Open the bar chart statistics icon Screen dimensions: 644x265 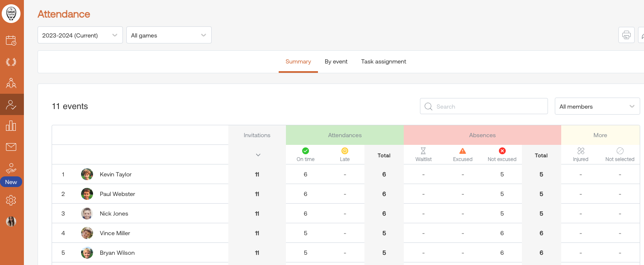[x=11, y=126]
